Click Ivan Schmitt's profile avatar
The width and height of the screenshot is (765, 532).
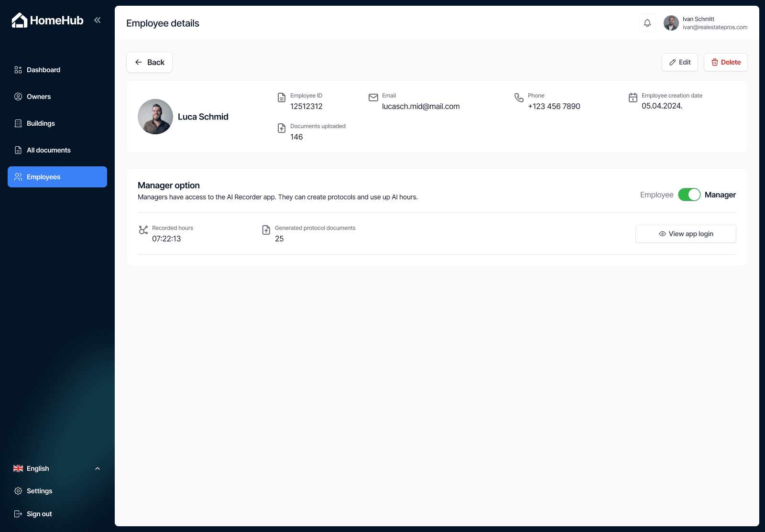click(x=671, y=23)
